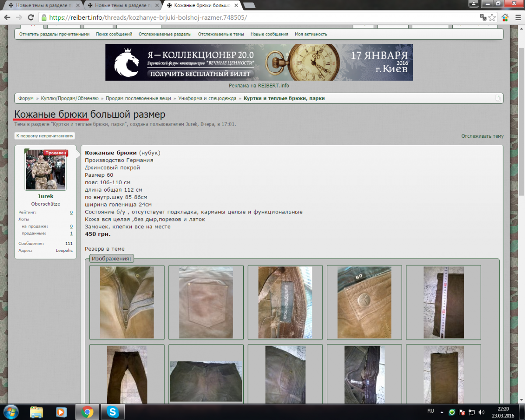Click the translate page icon in the address bar
Screen dimensions: 525x420
point(483,17)
